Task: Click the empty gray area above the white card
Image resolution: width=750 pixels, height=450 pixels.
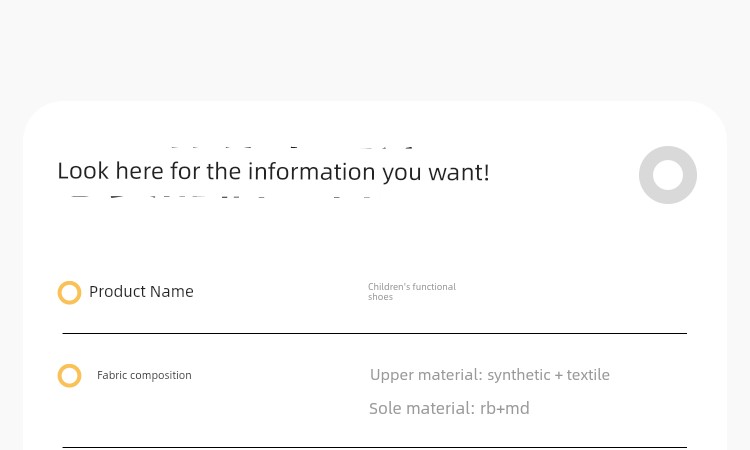Action: coord(375,48)
